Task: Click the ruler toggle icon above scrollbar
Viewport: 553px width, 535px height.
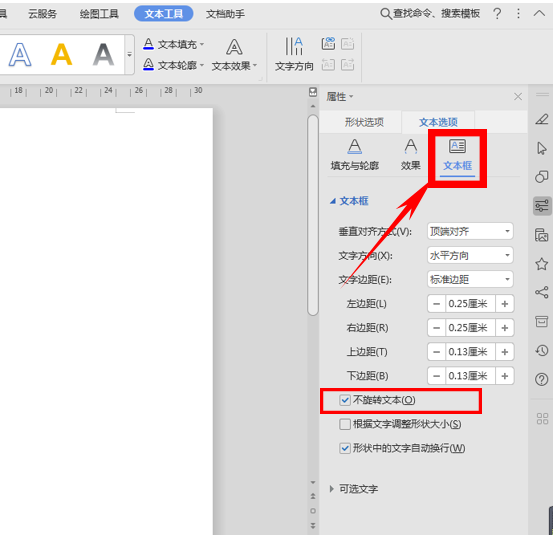Action: [x=313, y=92]
